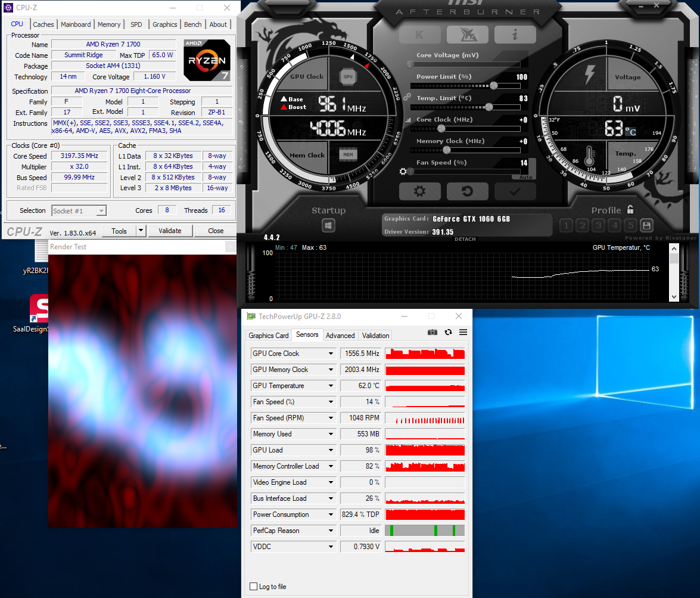Open the GPU Temperature sensor dropdown
This screenshot has width=700, height=598.
point(331,386)
